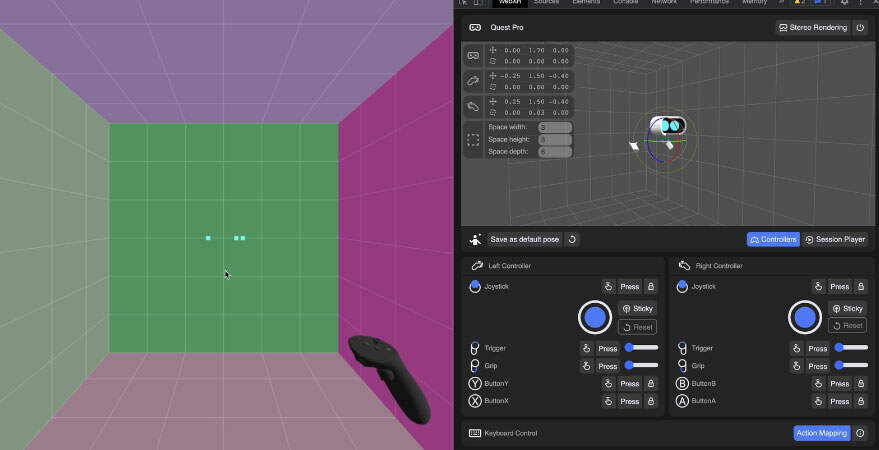Viewport: 879px width, 450px height.
Task: Switch to the Session Player tab
Action: 834,240
